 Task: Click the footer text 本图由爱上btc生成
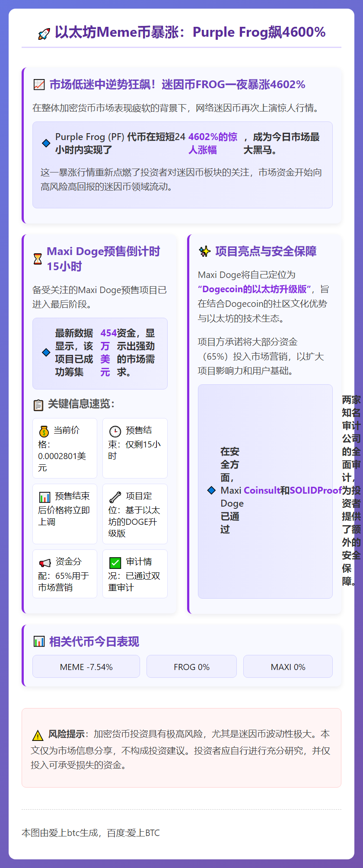[x=91, y=833]
